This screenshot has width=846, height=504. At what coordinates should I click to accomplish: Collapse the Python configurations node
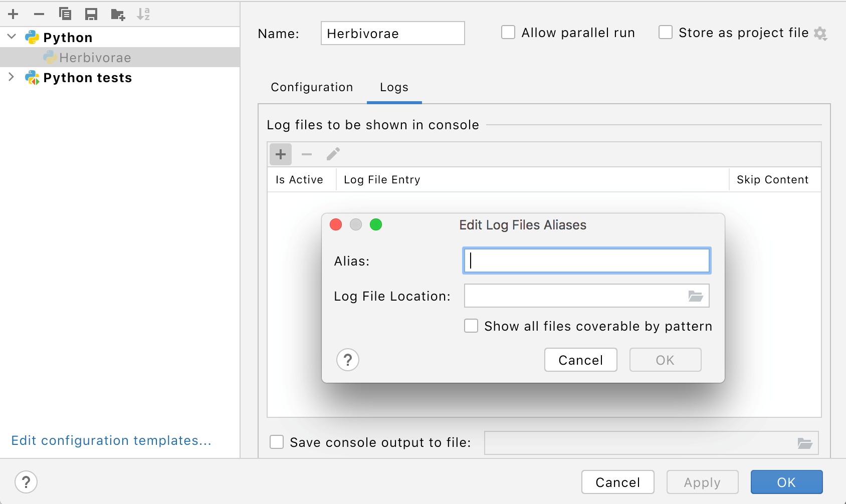pos(12,37)
